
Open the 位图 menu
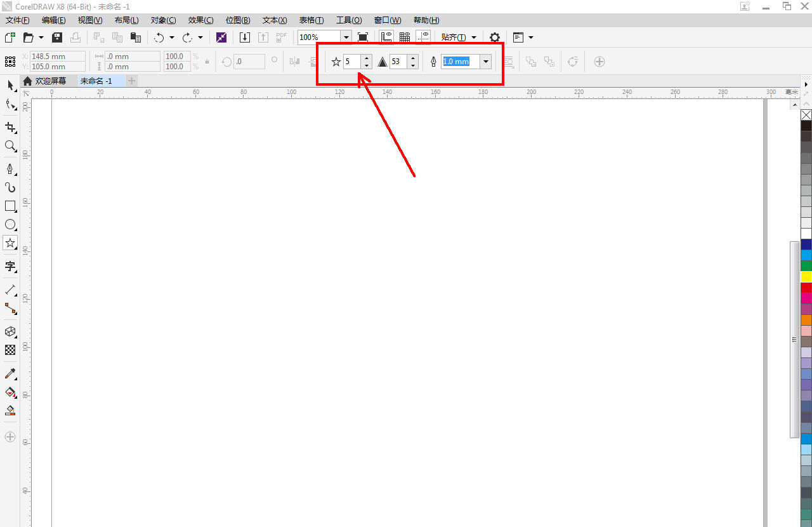[238, 20]
